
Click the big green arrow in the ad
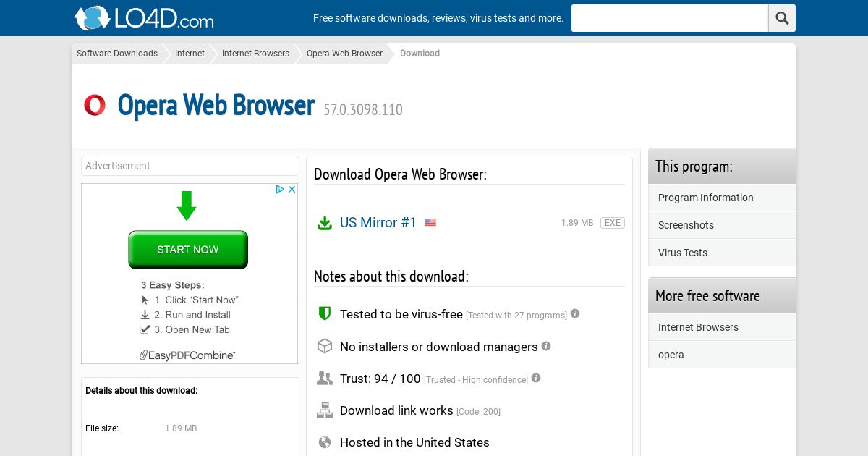click(187, 206)
